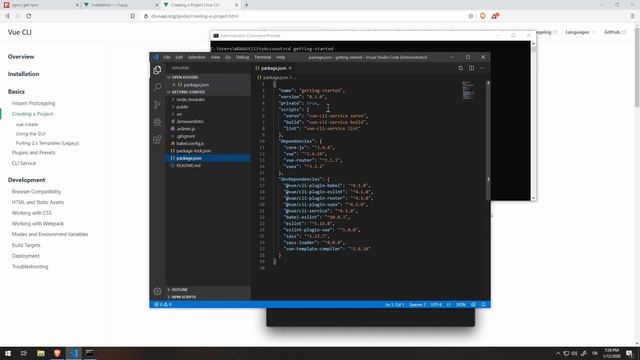Open the Selection menu
This screenshot has width=640, height=360.
pos(196,57)
